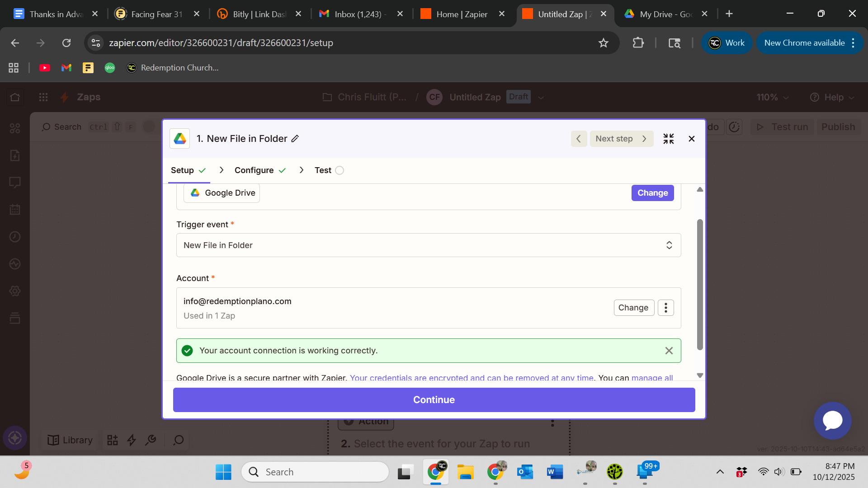Open File Explorer from the taskbar
Image resolution: width=868 pixels, height=488 pixels.
pos(465,472)
